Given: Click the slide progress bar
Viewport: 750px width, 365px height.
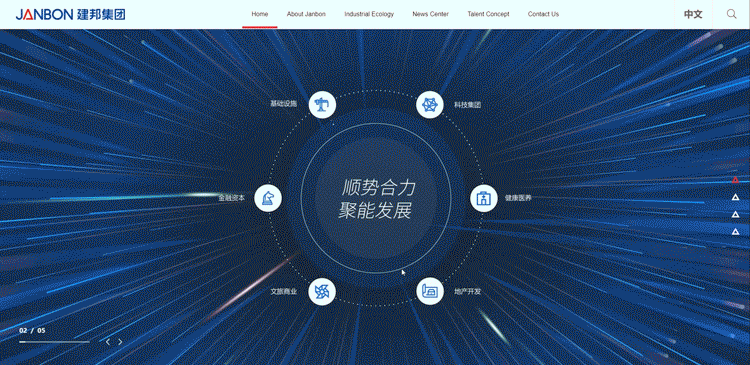Looking at the screenshot, I should (x=54, y=342).
